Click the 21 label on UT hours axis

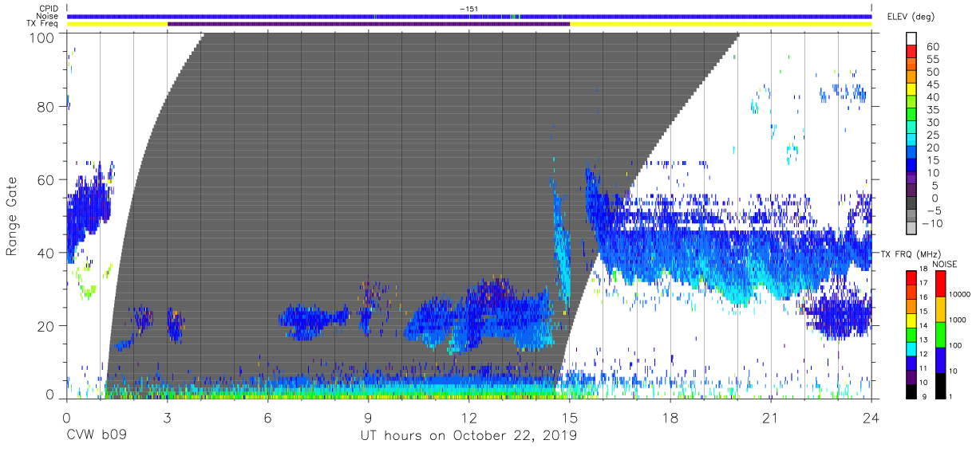click(x=770, y=417)
